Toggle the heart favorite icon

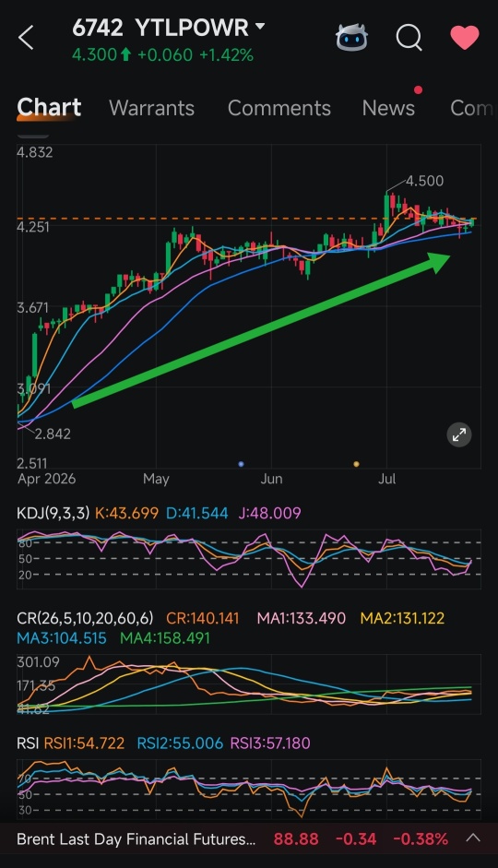(464, 38)
